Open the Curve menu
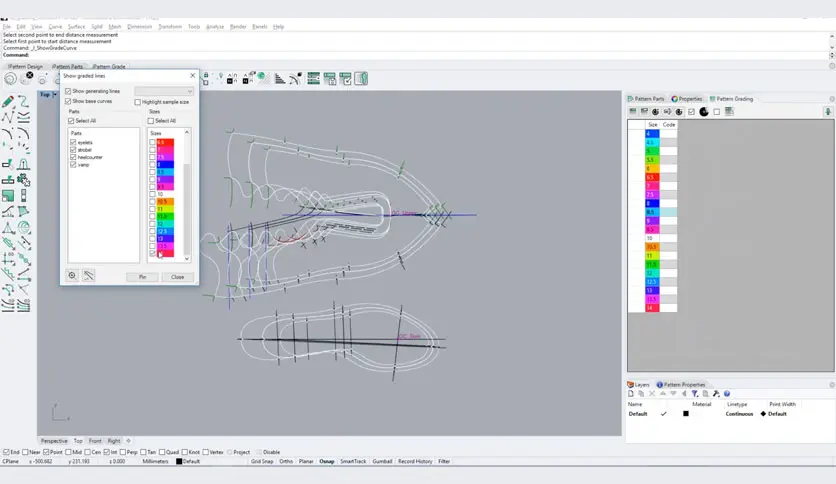This screenshot has height=484, width=836. [55, 26]
